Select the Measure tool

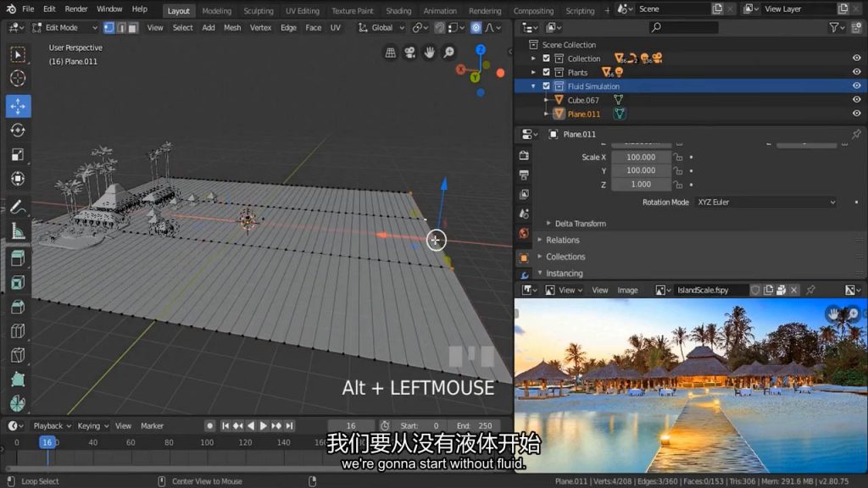(x=18, y=231)
